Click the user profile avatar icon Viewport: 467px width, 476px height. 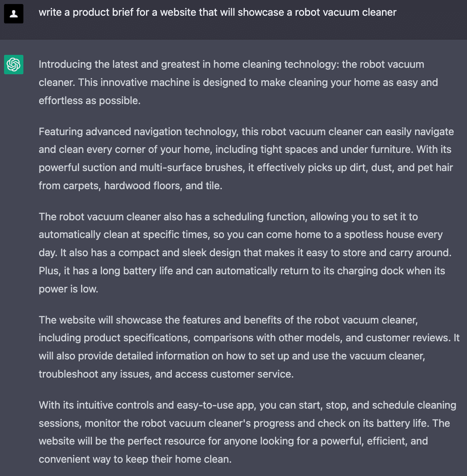[x=14, y=14]
